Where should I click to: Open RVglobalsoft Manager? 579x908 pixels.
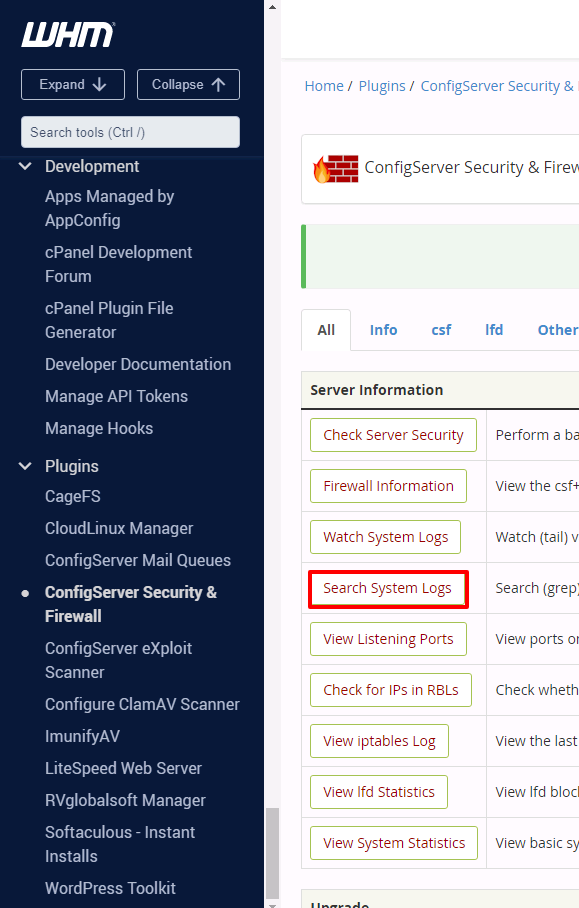click(126, 800)
